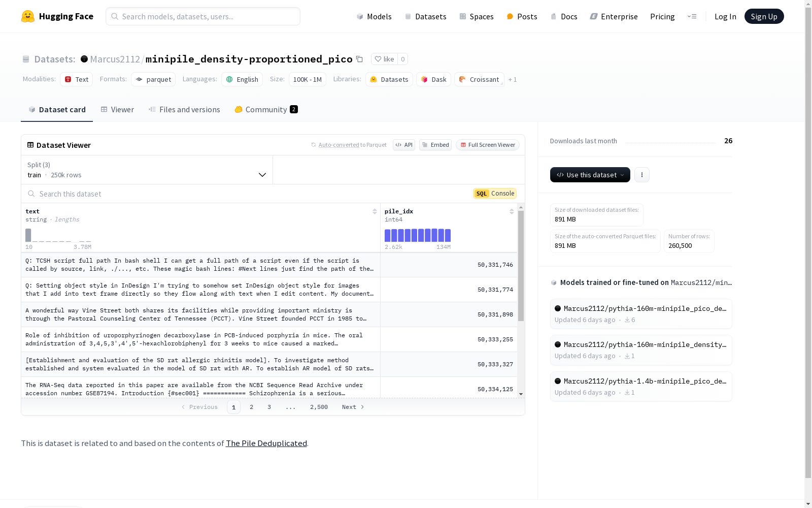Jump to page 2,500

tap(319, 407)
